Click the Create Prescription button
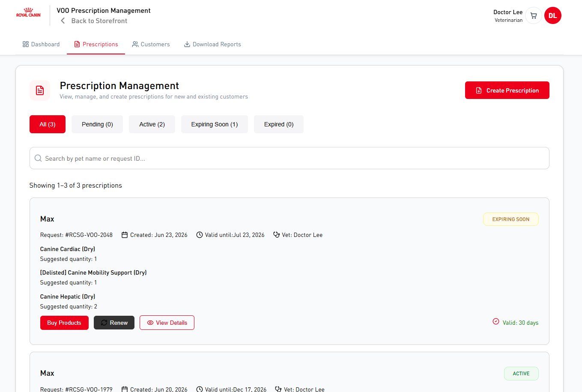This screenshot has height=392, width=582. (x=507, y=90)
